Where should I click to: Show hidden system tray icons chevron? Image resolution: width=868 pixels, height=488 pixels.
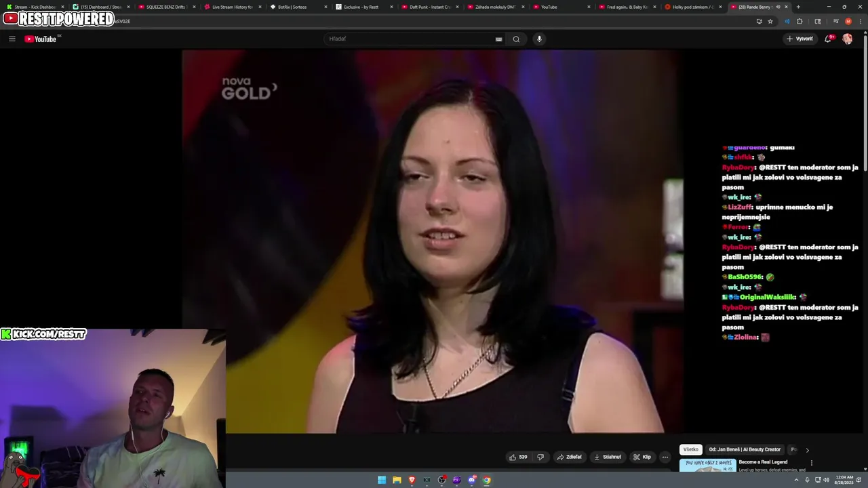796,480
